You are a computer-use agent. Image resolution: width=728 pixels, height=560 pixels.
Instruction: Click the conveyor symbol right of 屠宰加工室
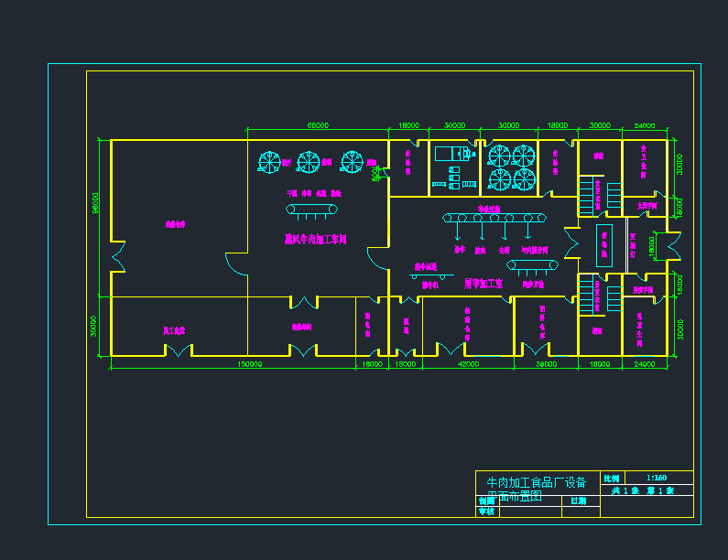point(534,265)
